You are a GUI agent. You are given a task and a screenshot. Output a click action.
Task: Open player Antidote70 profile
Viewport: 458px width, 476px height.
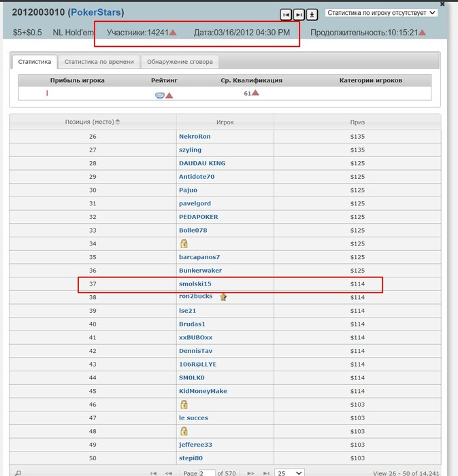coord(197,176)
